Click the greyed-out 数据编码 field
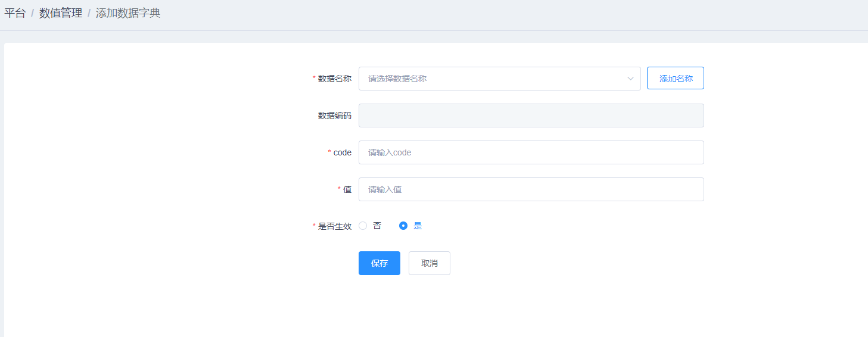The height and width of the screenshot is (337, 868). coord(531,116)
